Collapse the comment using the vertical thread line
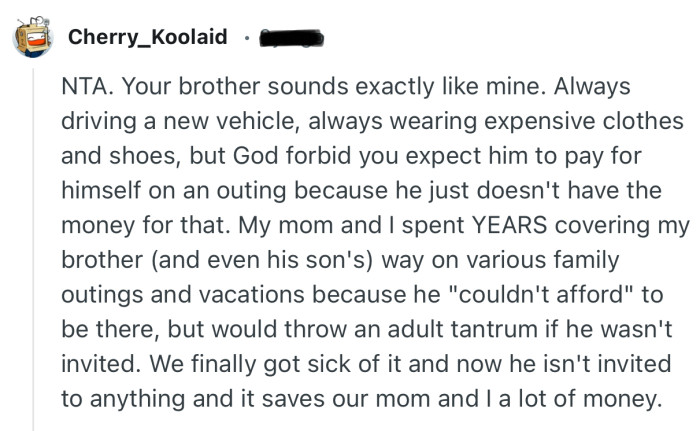The height and width of the screenshot is (431, 700). coord(32,250)
